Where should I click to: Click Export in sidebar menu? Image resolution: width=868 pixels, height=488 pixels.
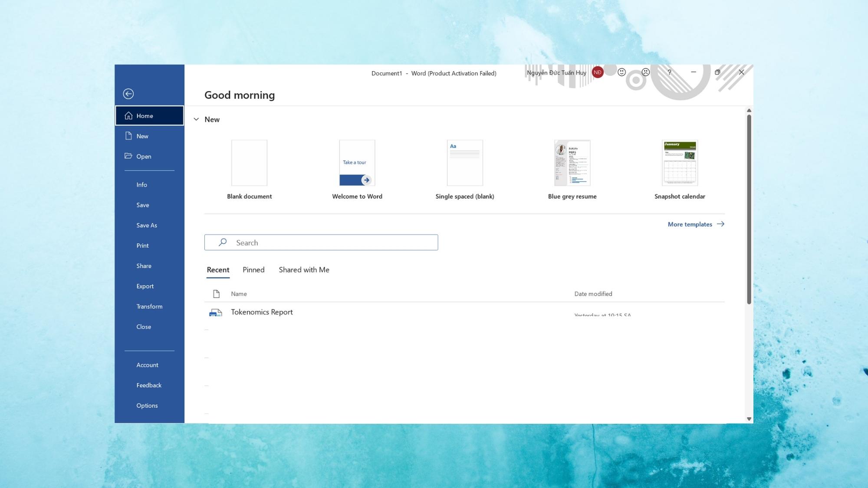tap(145, 285)
